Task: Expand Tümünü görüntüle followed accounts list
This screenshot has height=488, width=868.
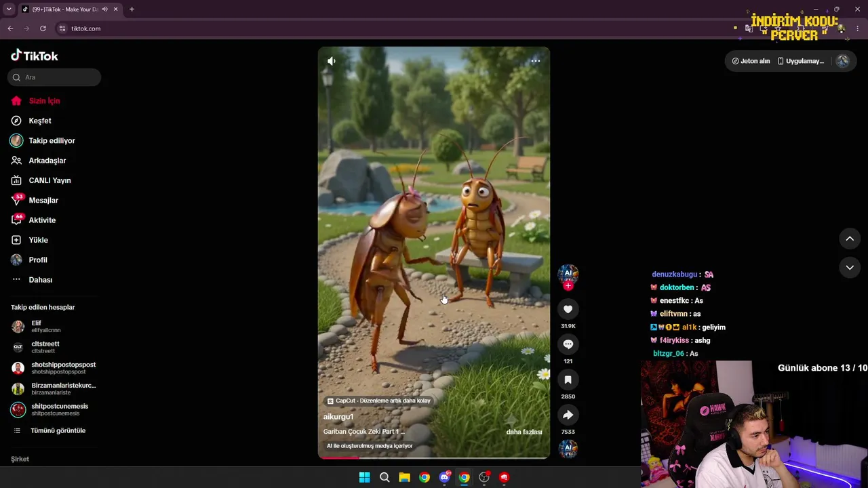Action: click(50, 431)
